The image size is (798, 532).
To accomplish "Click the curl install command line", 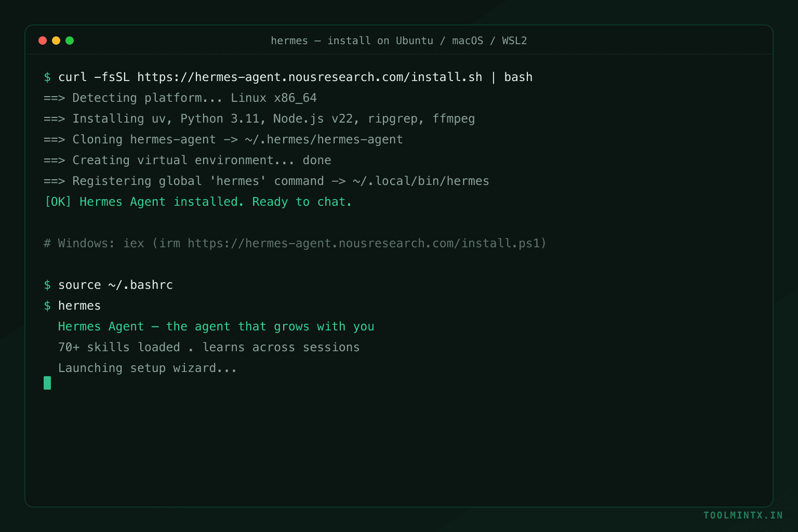I will pos(288,77).
